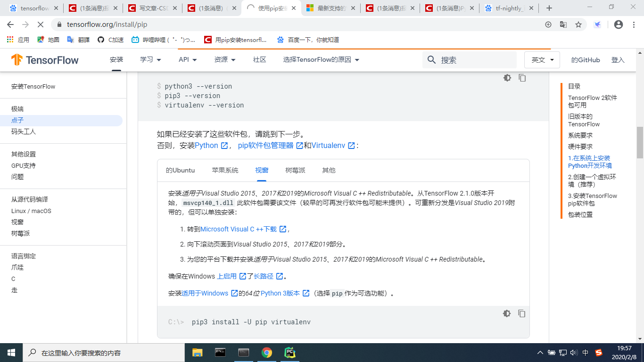644x362 pixels.
Task: Copy the python3 --version code block
Action: click(x=522, y=78)
